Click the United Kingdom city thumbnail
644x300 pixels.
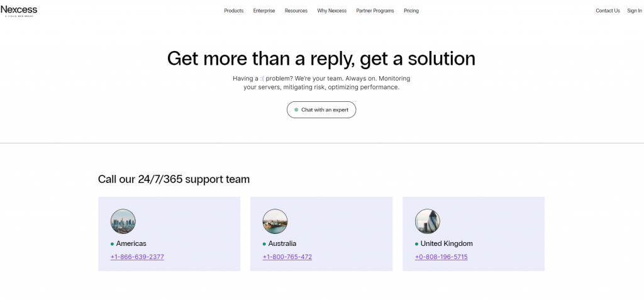click(428, 221)
